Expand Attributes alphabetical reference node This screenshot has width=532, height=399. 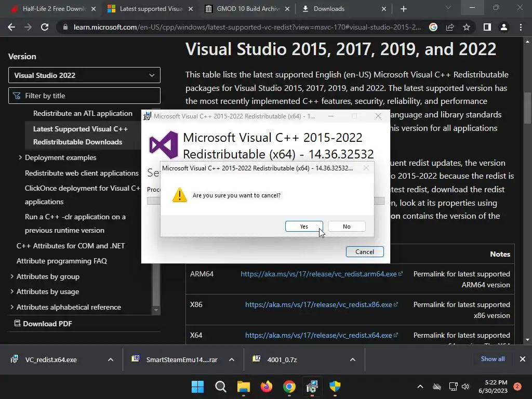click(x=12, y=307)
